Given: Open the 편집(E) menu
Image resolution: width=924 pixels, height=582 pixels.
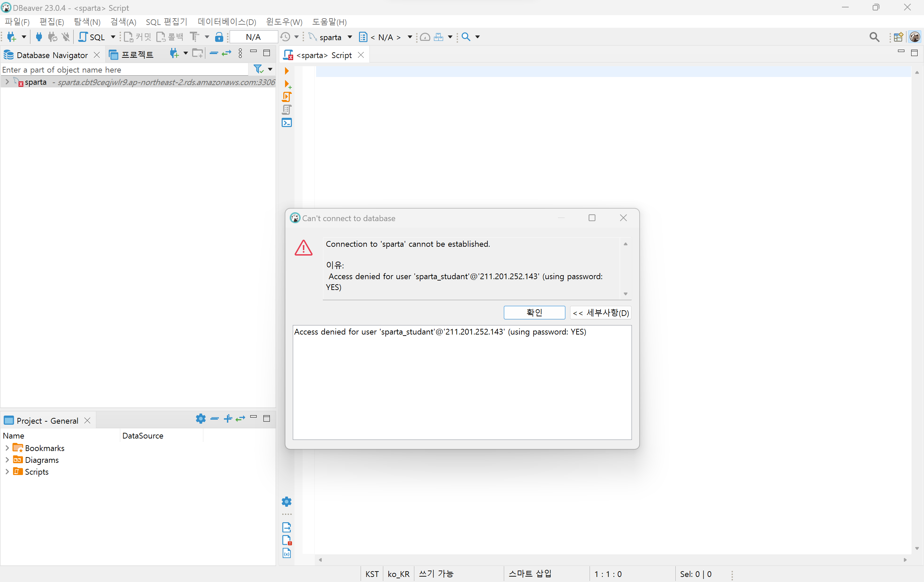Looking at the screenshot, I should click(x=52, y=22).
